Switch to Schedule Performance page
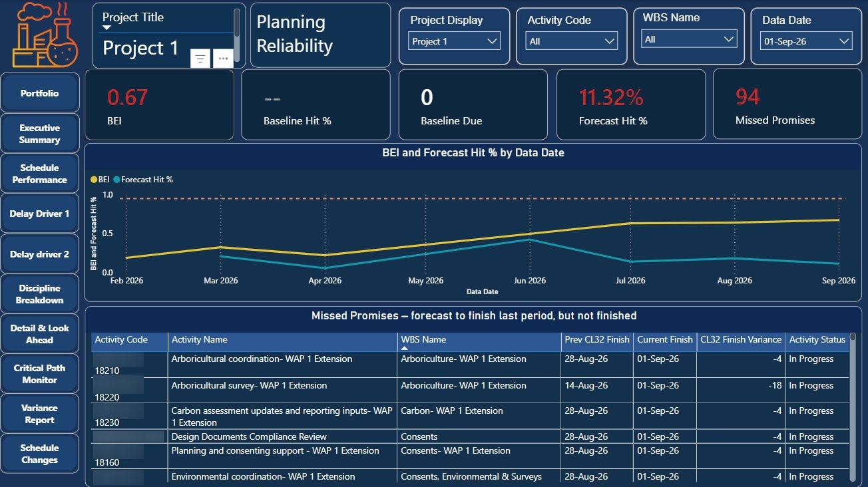 coord(40,174)
